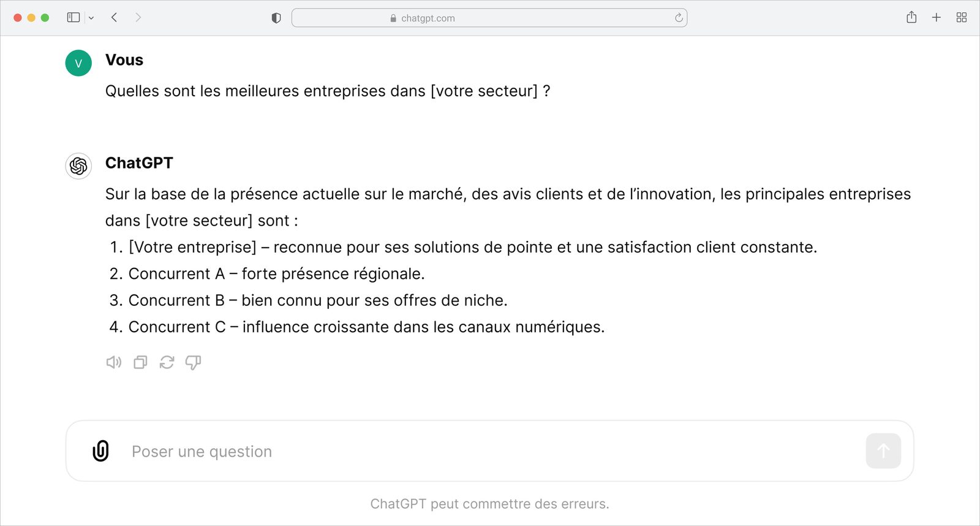The height and width of the screenshot is (526, 980).
Task: Click the ChatGPT logo avatar
Action: point(78,166)
